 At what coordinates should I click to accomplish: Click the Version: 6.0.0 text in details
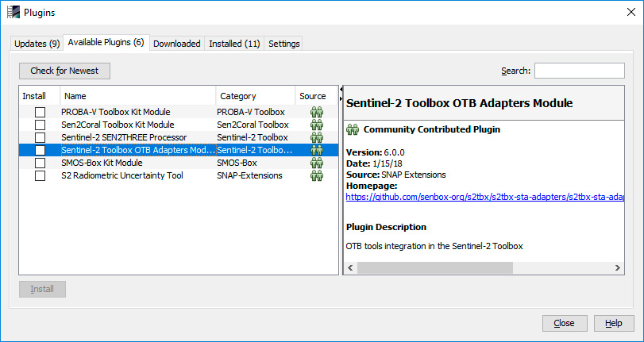point(376,152)
